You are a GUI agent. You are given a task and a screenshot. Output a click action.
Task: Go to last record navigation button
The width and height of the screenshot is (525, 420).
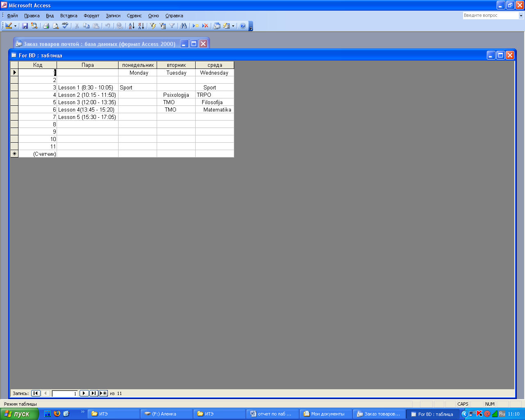pos(94,393)
